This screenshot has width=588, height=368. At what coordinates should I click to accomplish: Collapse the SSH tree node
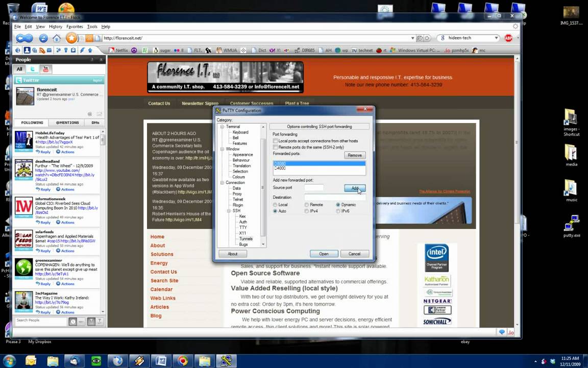[228, 211]
